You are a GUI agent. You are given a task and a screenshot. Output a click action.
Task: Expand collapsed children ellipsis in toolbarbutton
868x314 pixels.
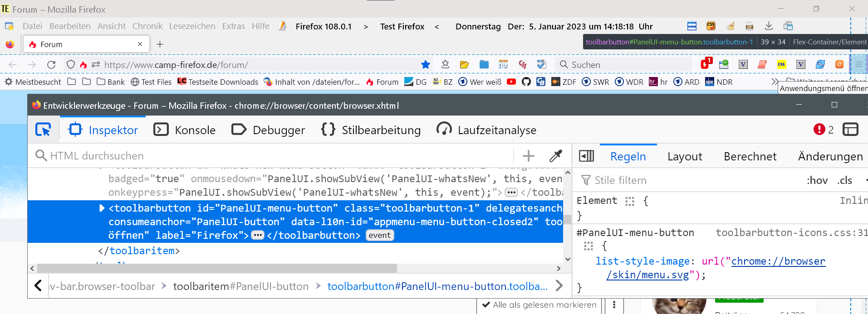[258, 235]
